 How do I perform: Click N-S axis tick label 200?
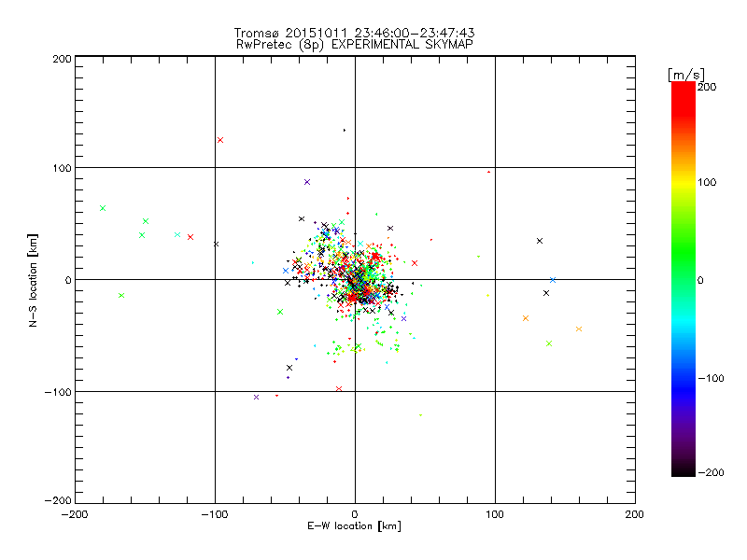(x=62, y=59)
